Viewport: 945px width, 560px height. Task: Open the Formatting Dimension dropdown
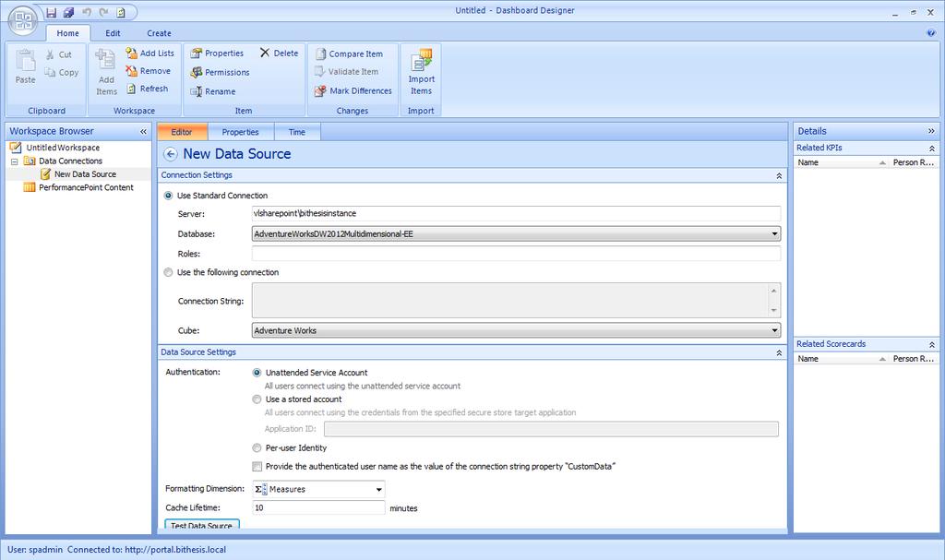[378, 490]
